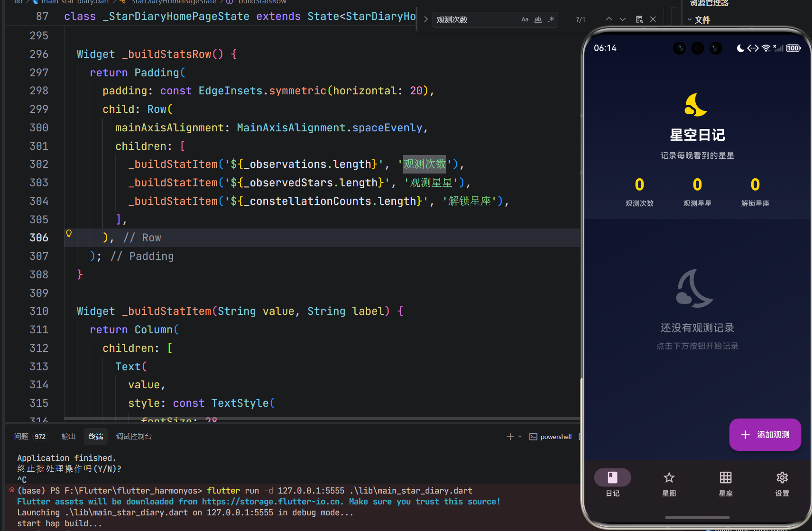The width and height of the screenshot is (812, 531).
Task: Click 记录每晚看到的星星 subtitle text
Action: [x=697, y=156]
